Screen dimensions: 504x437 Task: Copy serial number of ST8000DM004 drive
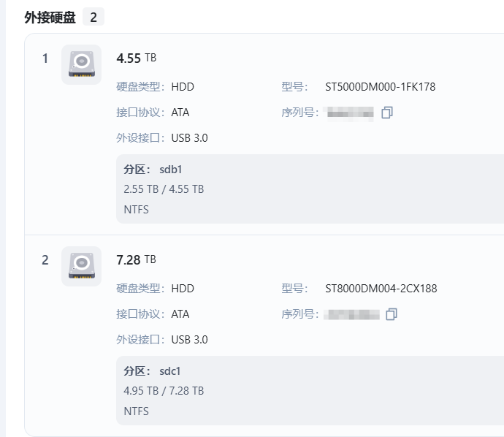(x=392, y=314)
